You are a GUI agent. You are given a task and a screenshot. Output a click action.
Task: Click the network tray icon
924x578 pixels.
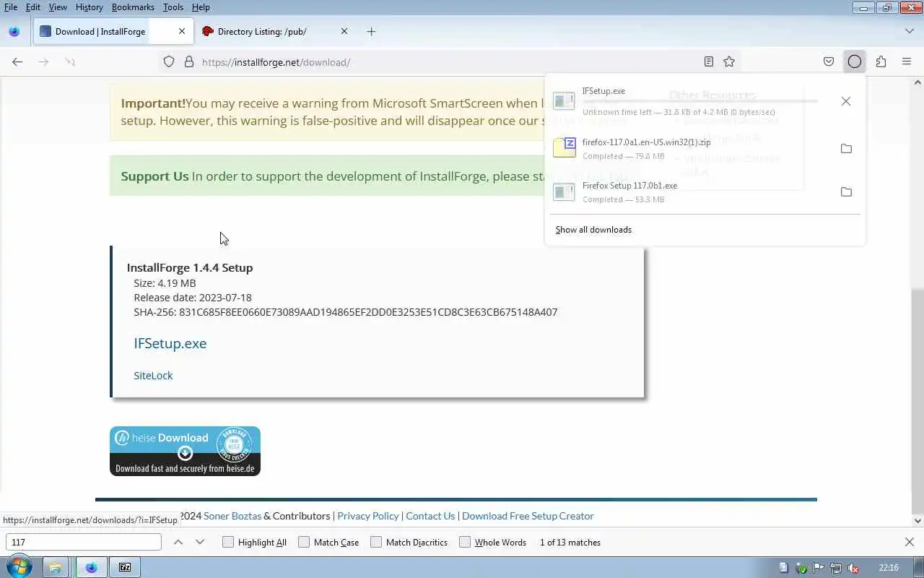(836, 568)
